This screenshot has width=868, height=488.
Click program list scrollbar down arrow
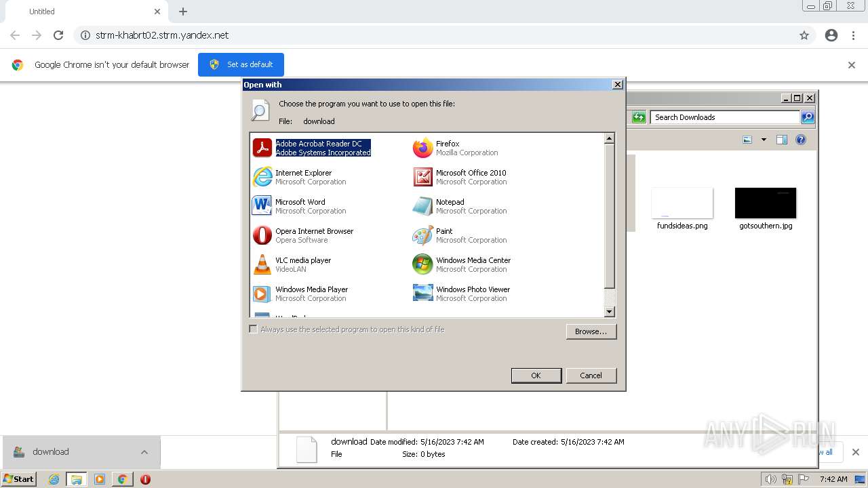(x=609, y=312)
